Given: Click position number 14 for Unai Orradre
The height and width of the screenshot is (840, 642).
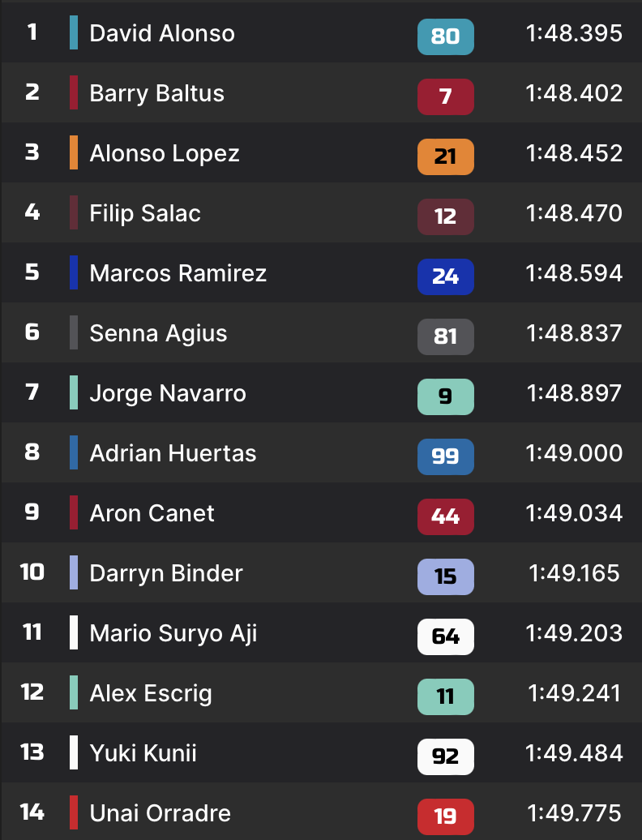Looking at the screenshot, I should point(32,812).
